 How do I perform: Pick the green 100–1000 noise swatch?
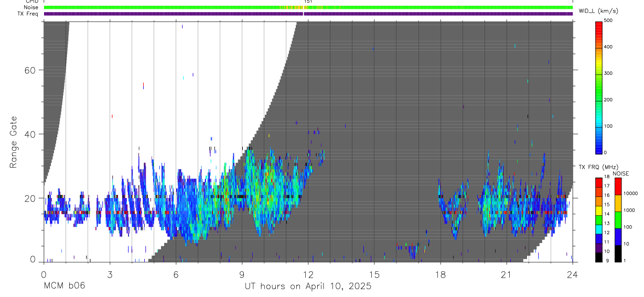618,220
